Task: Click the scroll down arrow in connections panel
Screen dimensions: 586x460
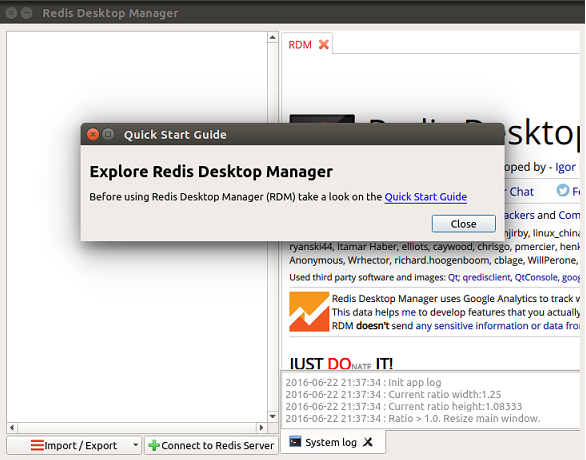Action: 273,416
